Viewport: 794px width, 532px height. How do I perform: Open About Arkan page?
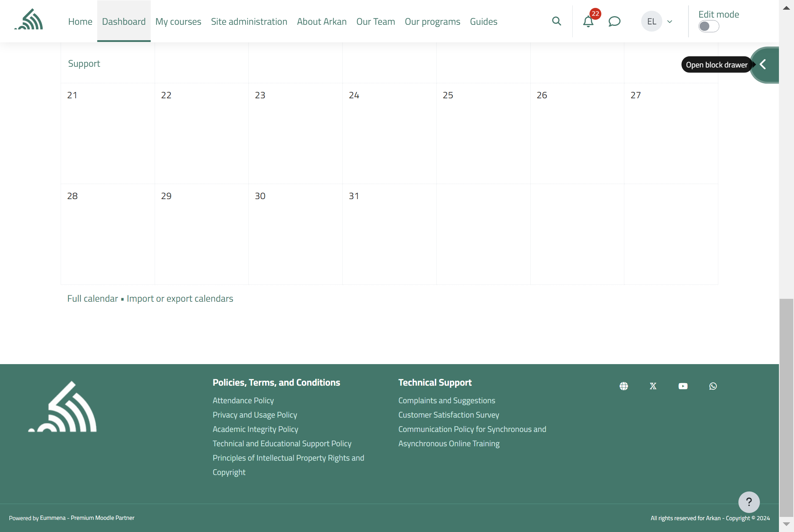tap(322, 22)
